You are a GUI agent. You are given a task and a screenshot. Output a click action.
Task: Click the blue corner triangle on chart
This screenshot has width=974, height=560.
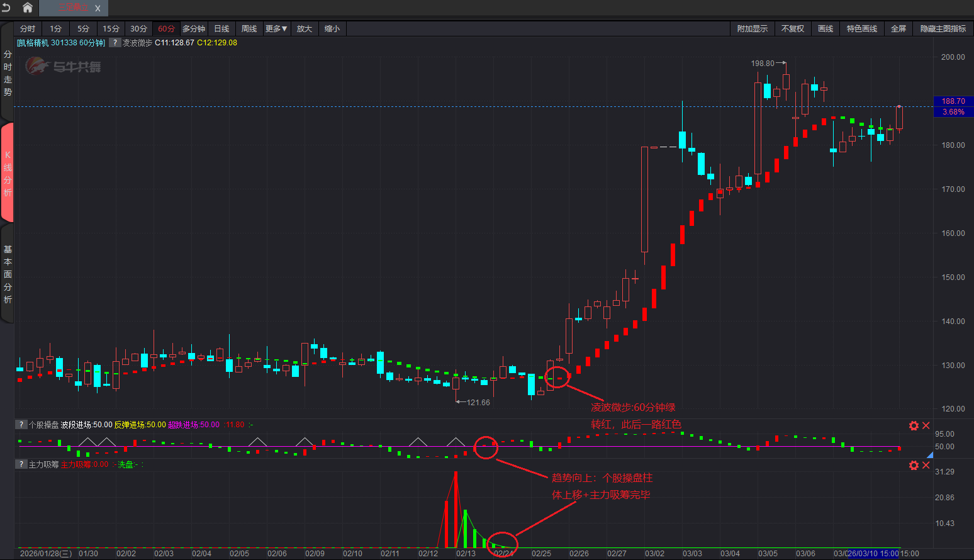(x=929, y=454)
